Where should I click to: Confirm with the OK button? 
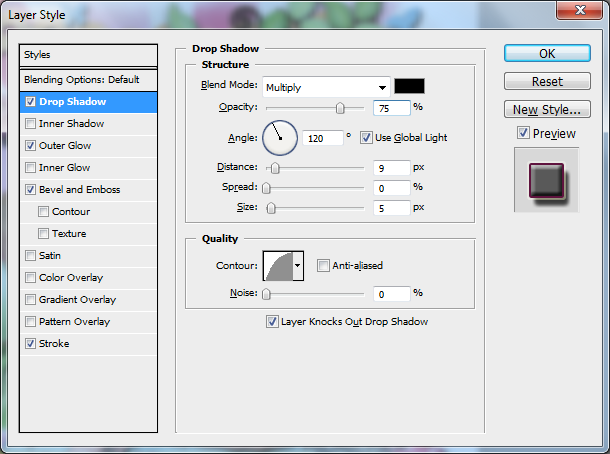pos(547,53)
